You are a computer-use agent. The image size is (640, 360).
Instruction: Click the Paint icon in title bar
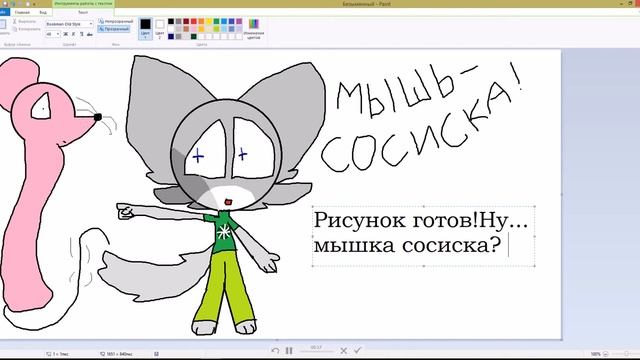point(5,4)
